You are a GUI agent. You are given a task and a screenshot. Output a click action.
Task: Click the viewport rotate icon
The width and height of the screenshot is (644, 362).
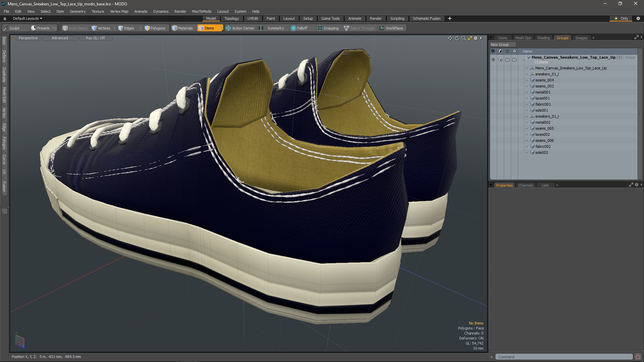coord(457,38)
